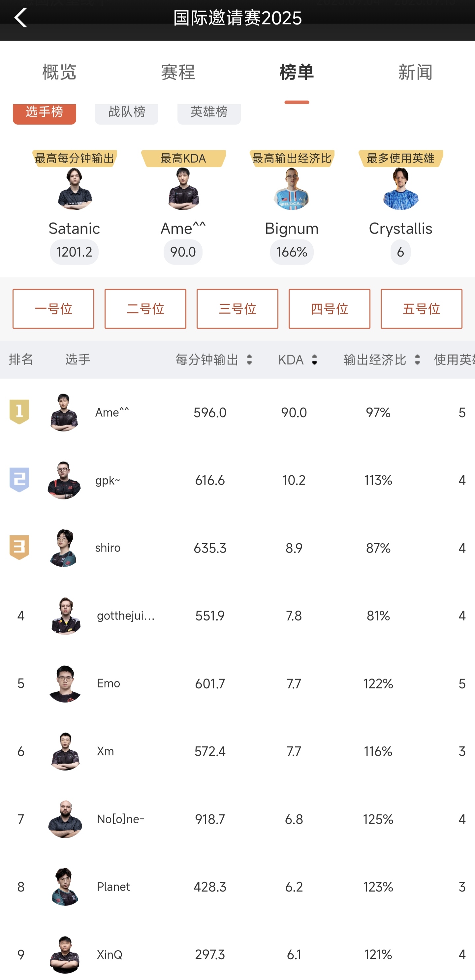Switch to 英雄榜 ranking

(209, 113)
